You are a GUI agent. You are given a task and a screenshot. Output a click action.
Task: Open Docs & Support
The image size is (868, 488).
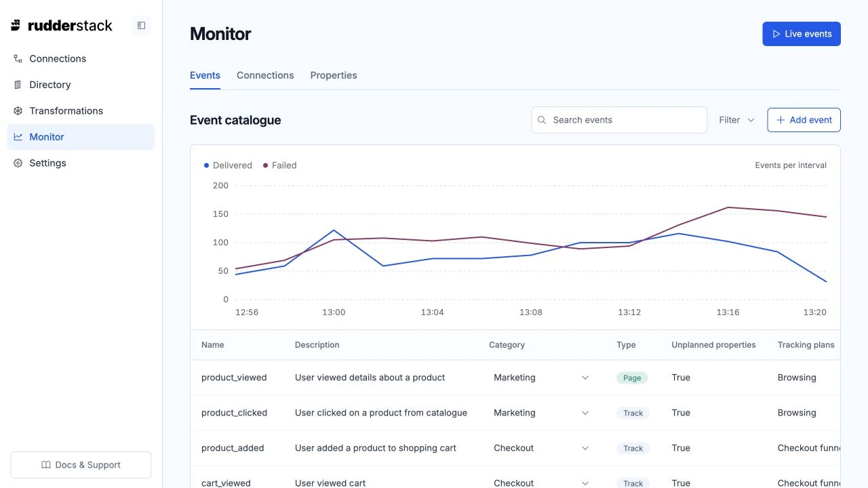pos(81,465)
